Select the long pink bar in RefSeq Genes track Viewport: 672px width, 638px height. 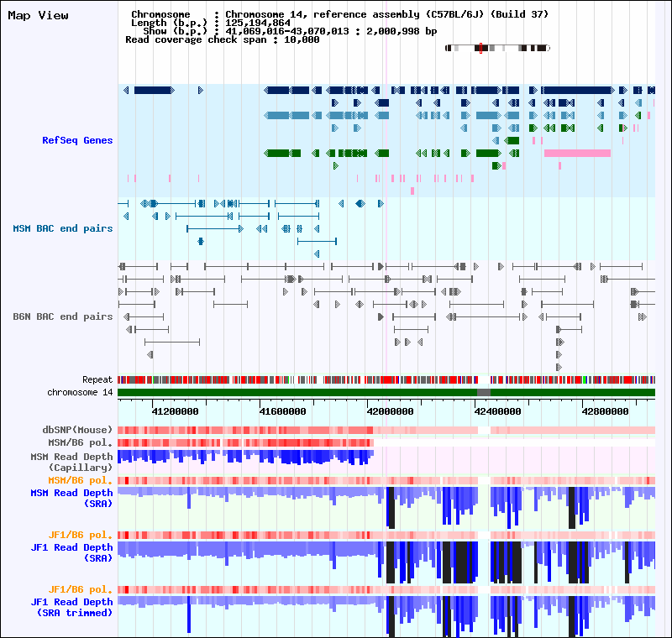coord(577,154)
